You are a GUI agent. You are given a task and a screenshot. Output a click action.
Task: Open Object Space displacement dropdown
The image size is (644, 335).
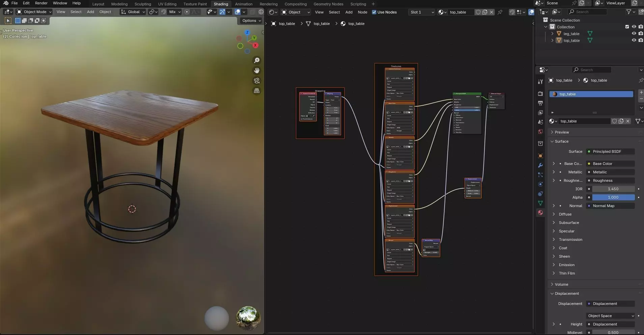(x=611, y=316)
